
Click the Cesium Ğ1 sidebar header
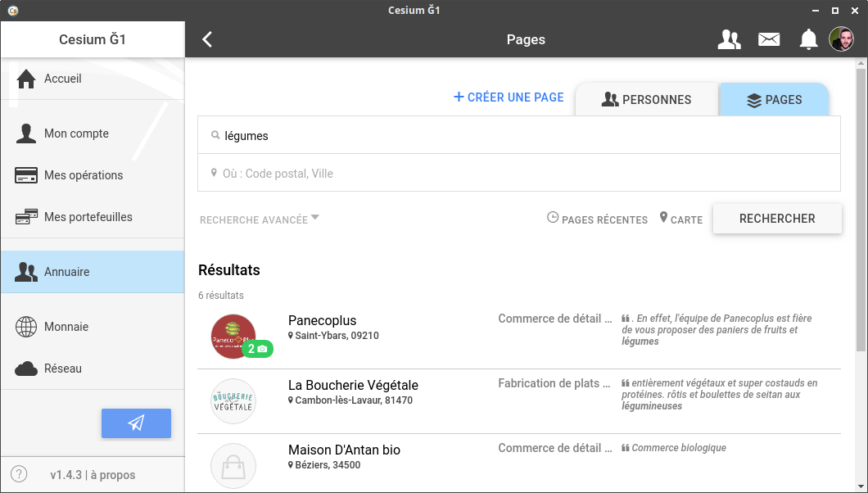pos(93,39)
